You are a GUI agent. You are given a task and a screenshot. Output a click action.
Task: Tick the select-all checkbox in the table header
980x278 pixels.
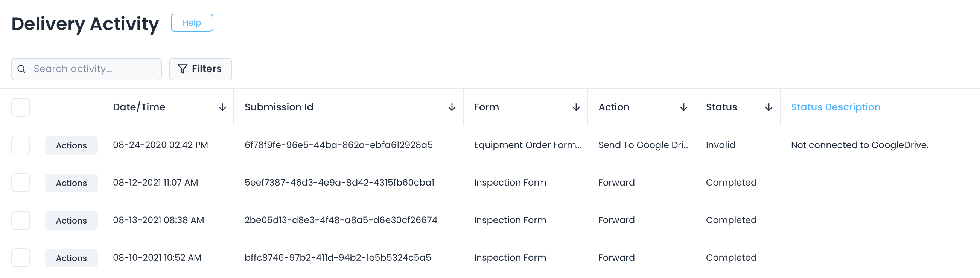point(21,107)
